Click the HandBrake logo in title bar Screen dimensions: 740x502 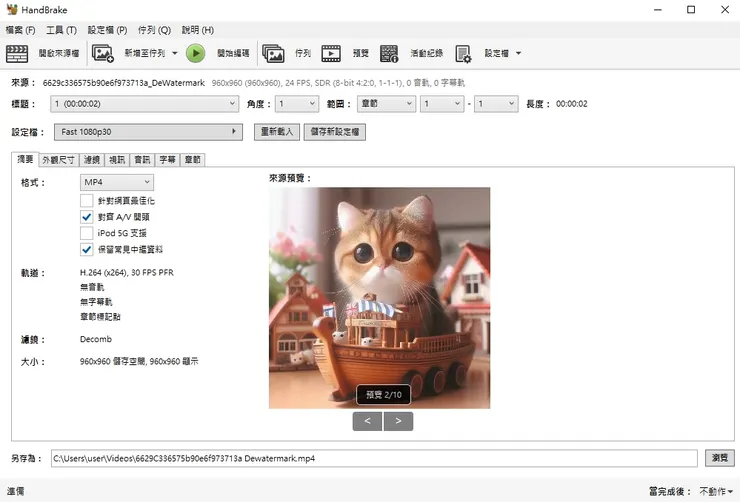pyautogui.click(x=12, y=9)
